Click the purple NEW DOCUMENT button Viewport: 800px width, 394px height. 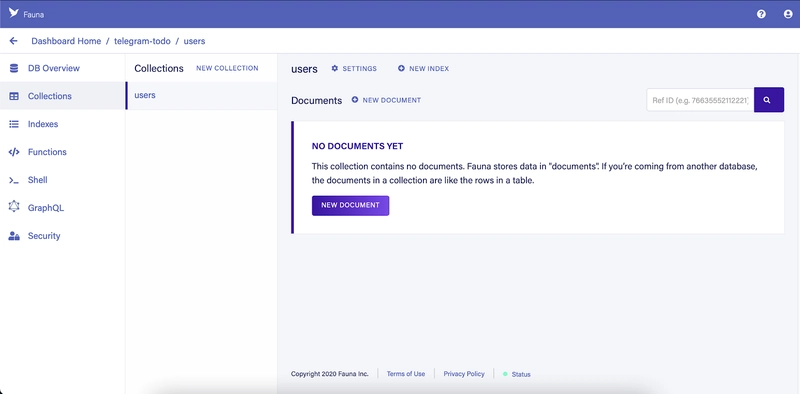click(x=351, y=206)
